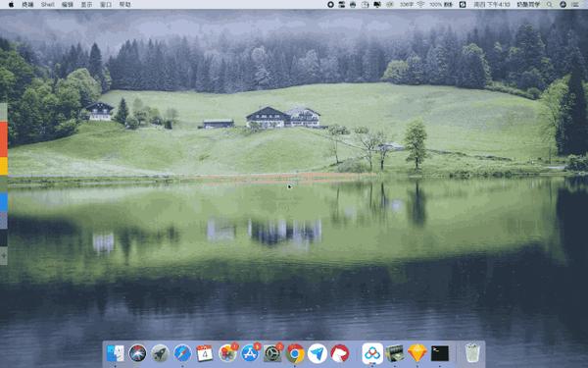Open Launchpad rocket icon in Dock
The image size is (588, 368).
pos(160,353)
